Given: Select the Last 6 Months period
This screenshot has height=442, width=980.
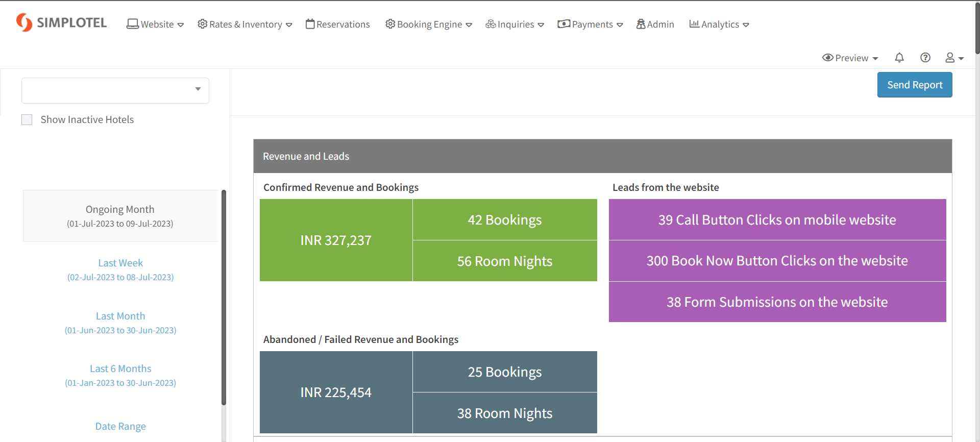Looking at the screenshot, I should pos(120,375).
